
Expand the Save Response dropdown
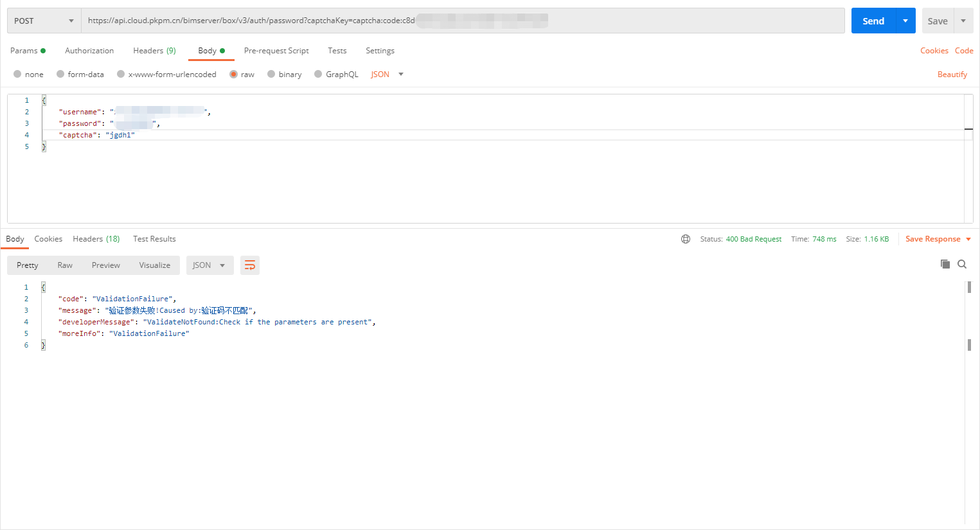968,239
